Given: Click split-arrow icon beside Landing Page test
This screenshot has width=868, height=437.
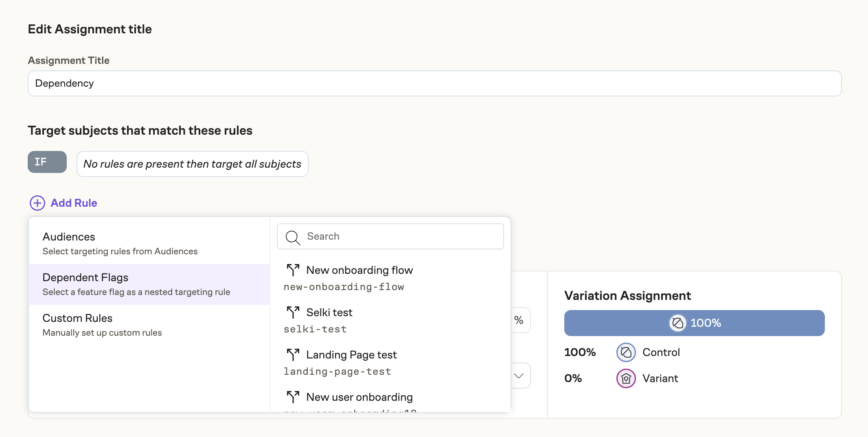Looking at the screenshot, I should tap(293, 354).
